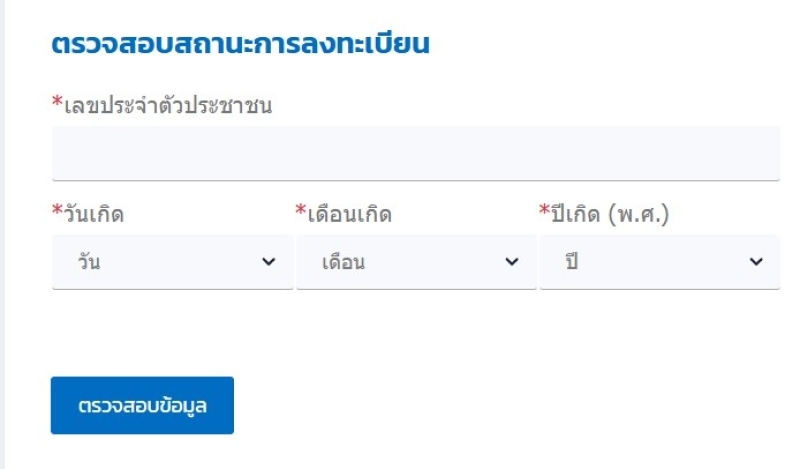Click the red asterisk before เลขประจำตัวประชาชน

[57, 101]
